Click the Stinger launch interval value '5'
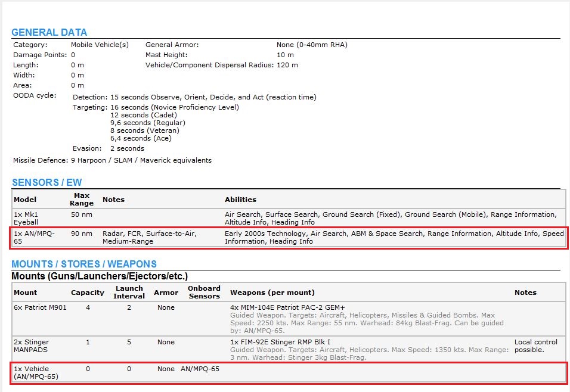The height and width of the screenshot is (392, 570). click(129, 342)
